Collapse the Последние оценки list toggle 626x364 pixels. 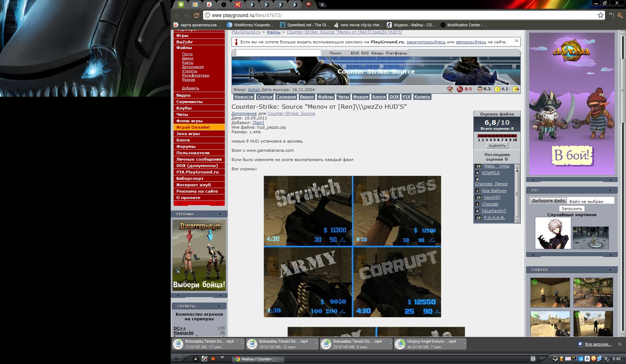click(x=506, y=159)
